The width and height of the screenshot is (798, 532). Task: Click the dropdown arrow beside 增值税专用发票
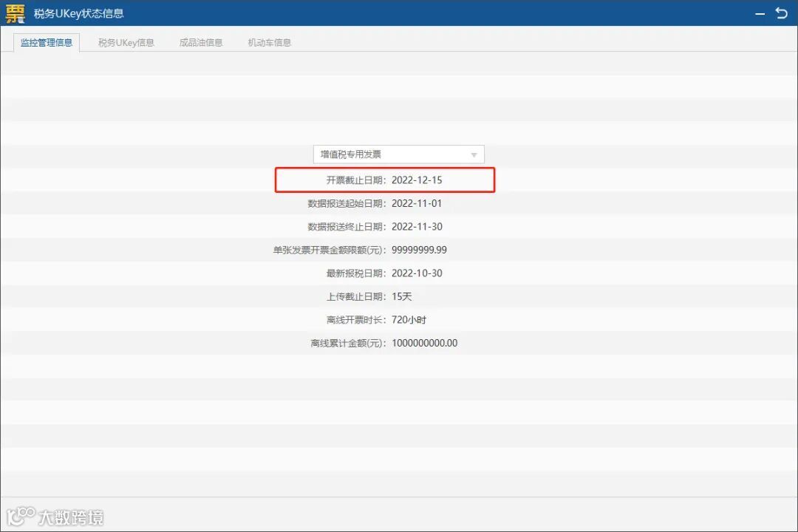click(x=474, y=154)
